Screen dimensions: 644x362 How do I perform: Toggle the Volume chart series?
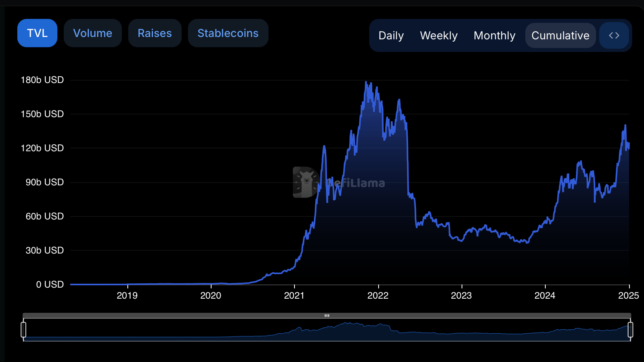(x=93, y=33)
